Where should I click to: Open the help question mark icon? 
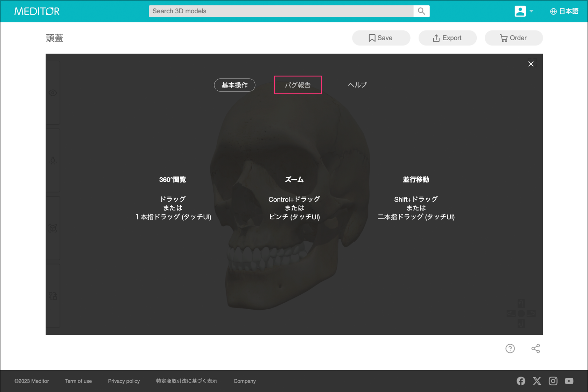click(510, 349)
